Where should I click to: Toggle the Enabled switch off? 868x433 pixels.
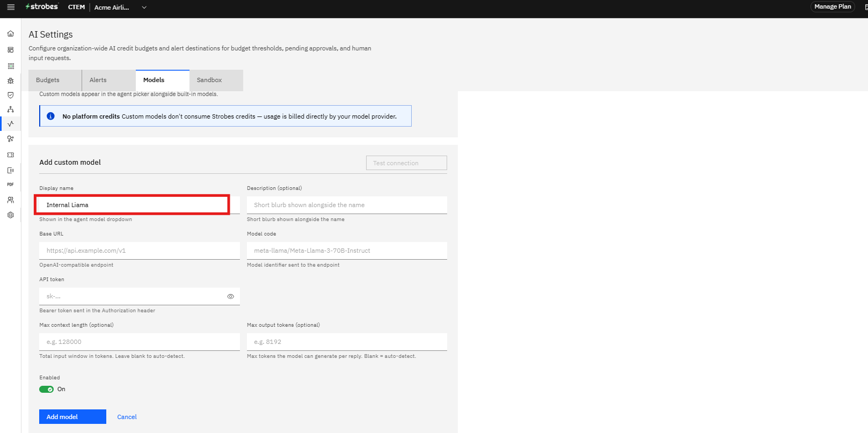pyautogui.click(x=46, y=390)
